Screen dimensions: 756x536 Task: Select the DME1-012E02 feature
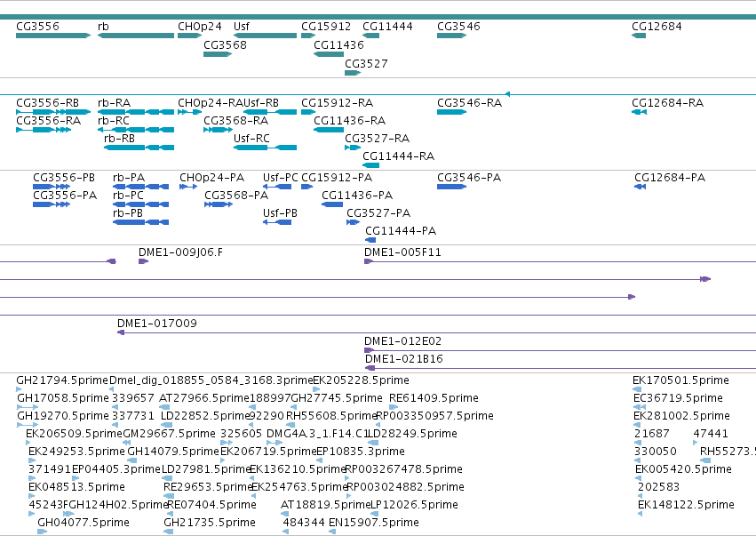coord(560,351)
